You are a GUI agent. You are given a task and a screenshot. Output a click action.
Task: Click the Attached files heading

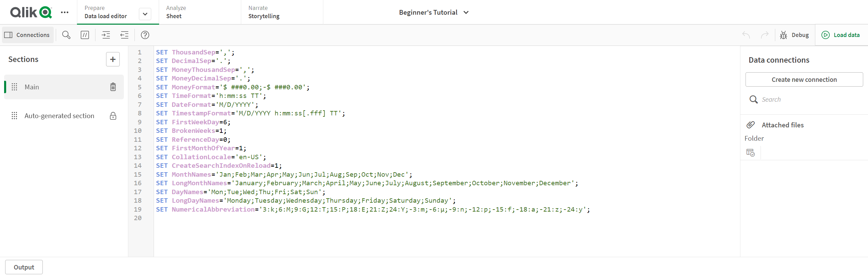[x=782, y=125]
